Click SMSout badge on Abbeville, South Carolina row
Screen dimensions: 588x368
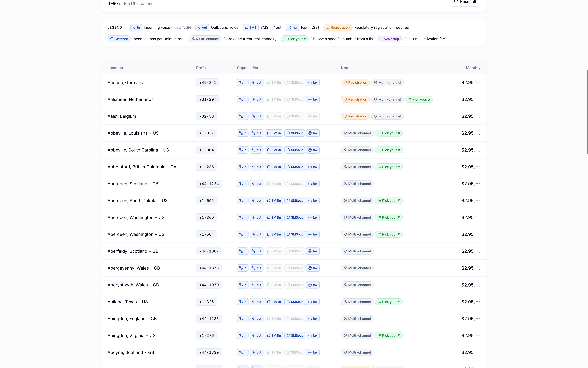[x=295, y=150]
